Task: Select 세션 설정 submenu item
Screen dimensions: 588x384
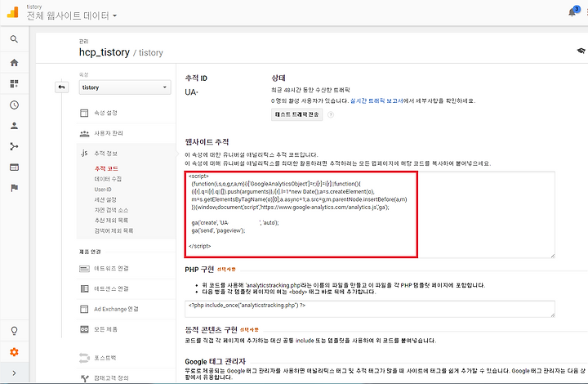Action: click(105, 199)
